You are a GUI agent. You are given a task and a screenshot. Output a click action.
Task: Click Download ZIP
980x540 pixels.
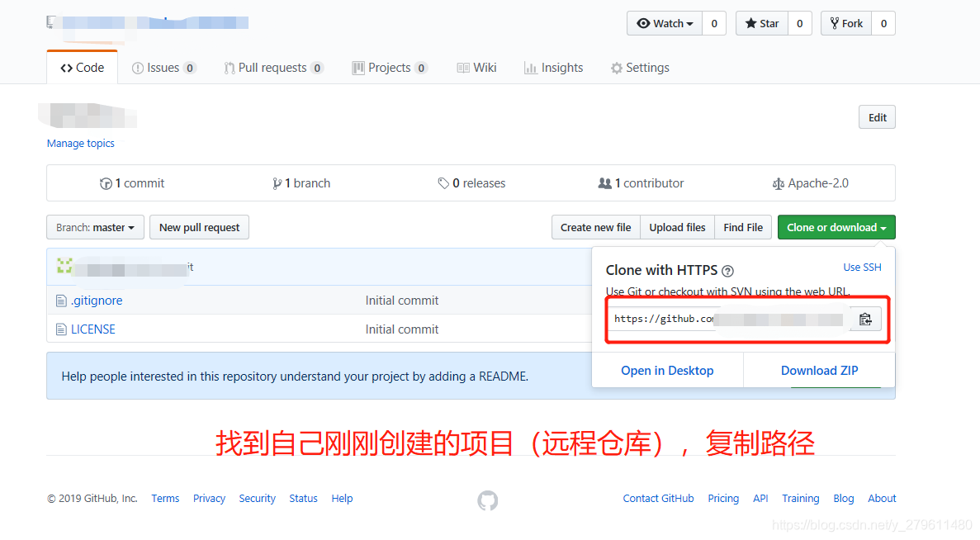tap(819, 371)
